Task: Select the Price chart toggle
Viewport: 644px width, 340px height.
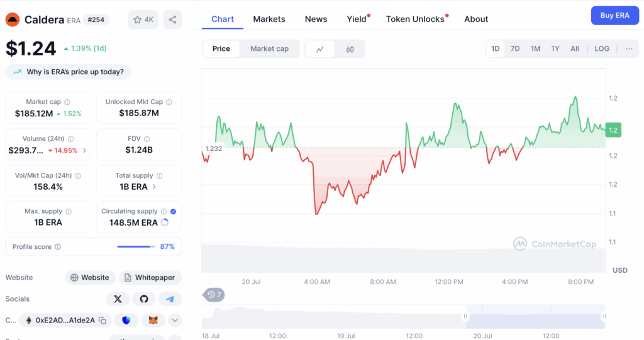Action: pyautogui.click(x=221, y=48)
